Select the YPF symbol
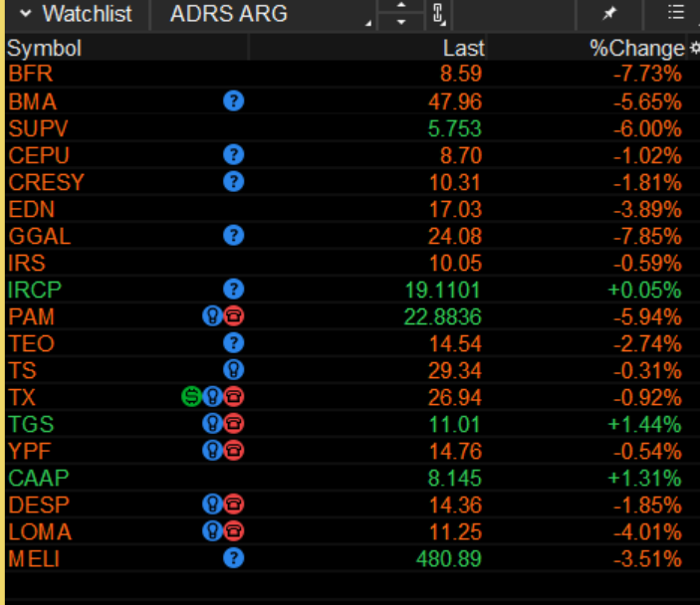This screenshot has width=700, height=605. pyautogui.click(x=30, y=451)
